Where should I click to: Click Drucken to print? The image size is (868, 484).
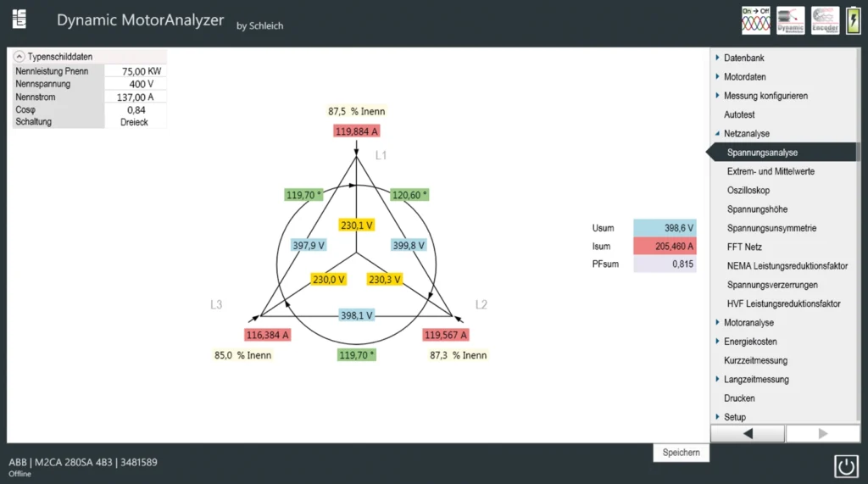click(x=739, y=398)
